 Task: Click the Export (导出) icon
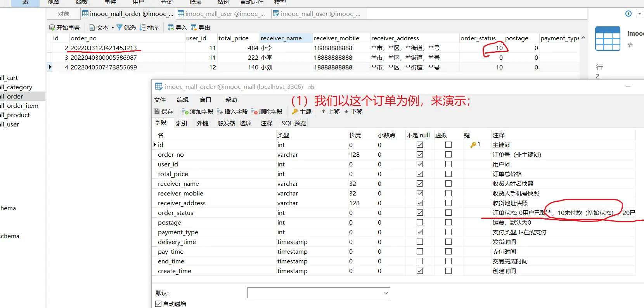click(194, 28)
